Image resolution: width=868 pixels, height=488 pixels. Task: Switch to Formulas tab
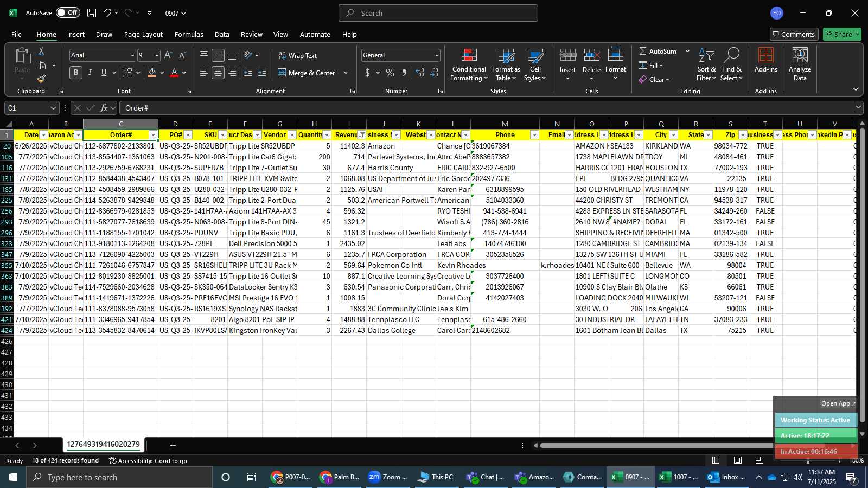tap(189, 34)
